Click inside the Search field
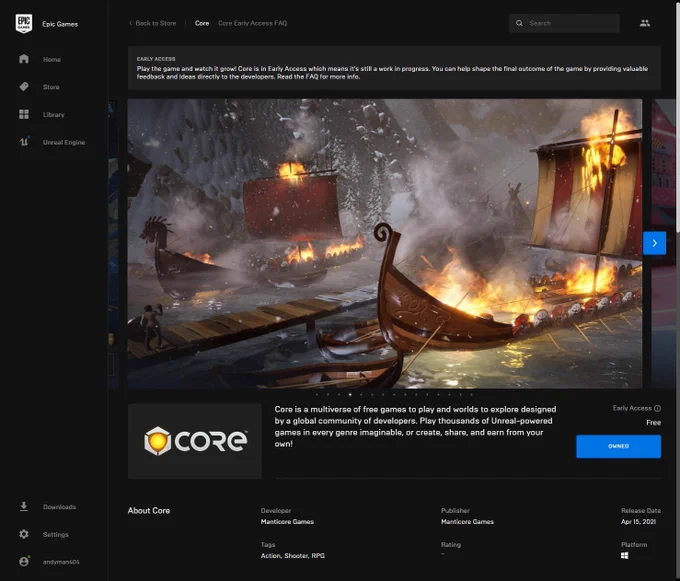 564,23
